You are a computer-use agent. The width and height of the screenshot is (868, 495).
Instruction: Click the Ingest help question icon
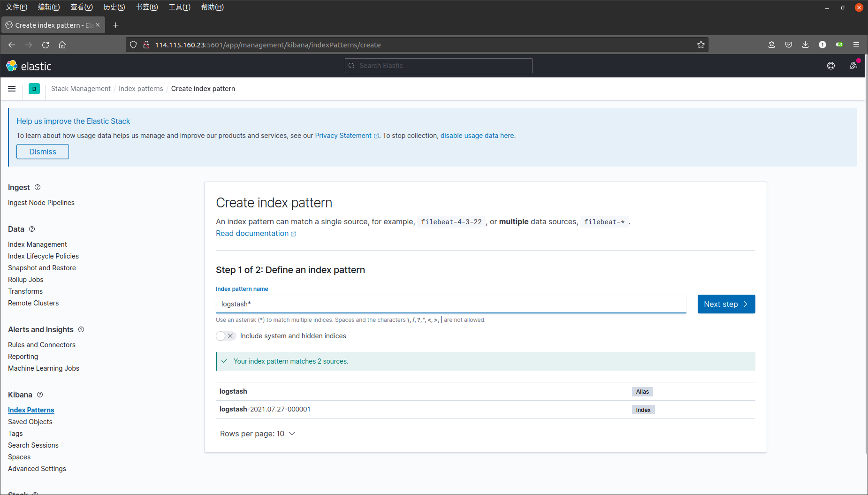pyautogui.click(x=38, y=187)
